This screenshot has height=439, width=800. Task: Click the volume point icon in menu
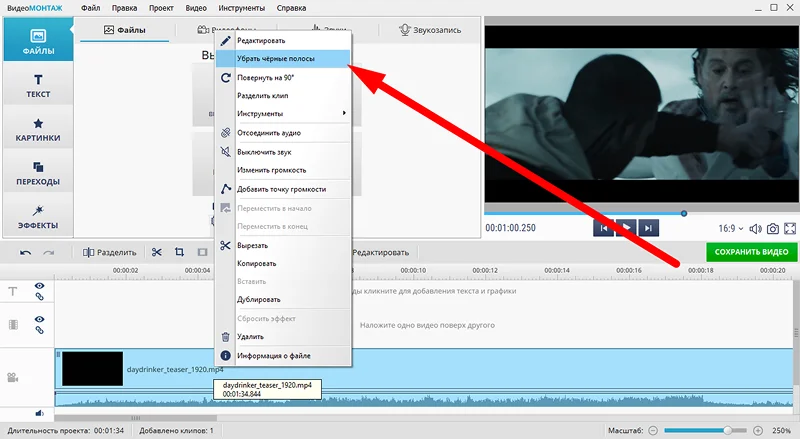click(226, 189)
